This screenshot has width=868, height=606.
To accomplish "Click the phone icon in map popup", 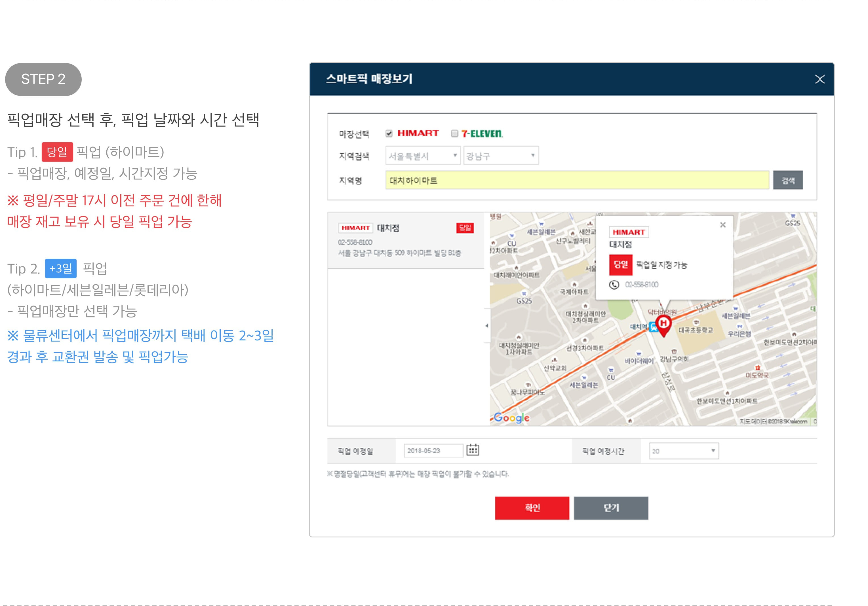I will (x=614, y=285).
